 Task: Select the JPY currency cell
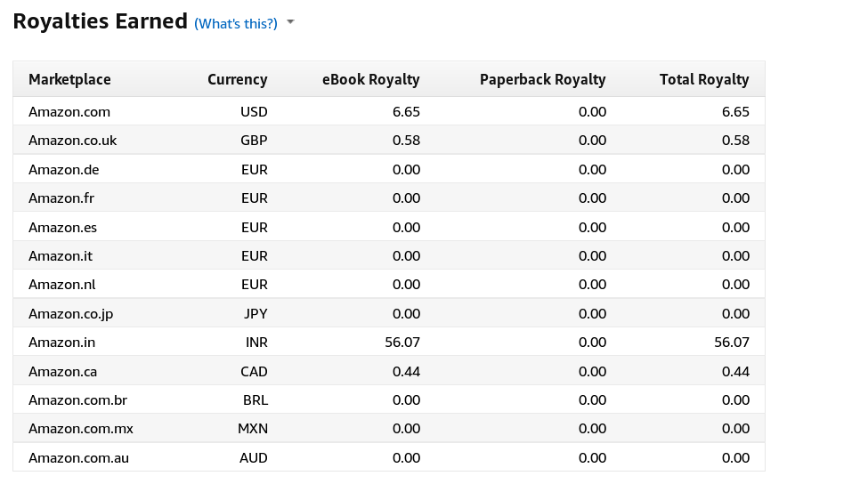(256, 314)
